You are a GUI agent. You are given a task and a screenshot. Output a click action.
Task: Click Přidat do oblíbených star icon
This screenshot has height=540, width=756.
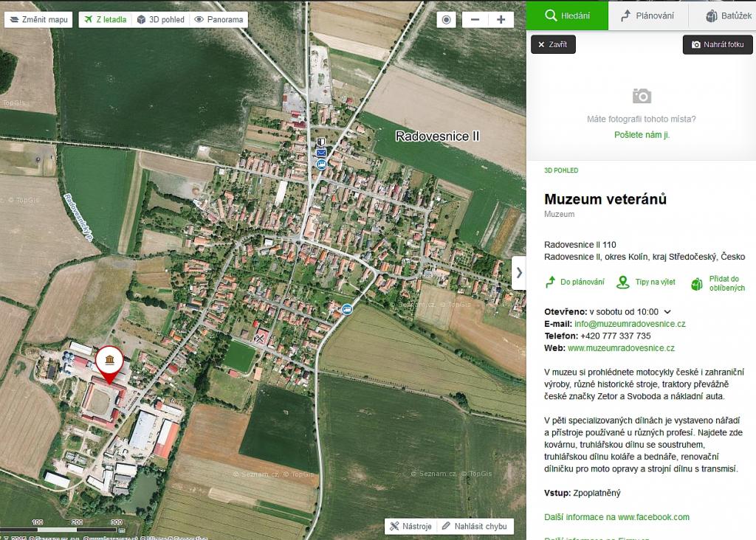coord(695,281)
